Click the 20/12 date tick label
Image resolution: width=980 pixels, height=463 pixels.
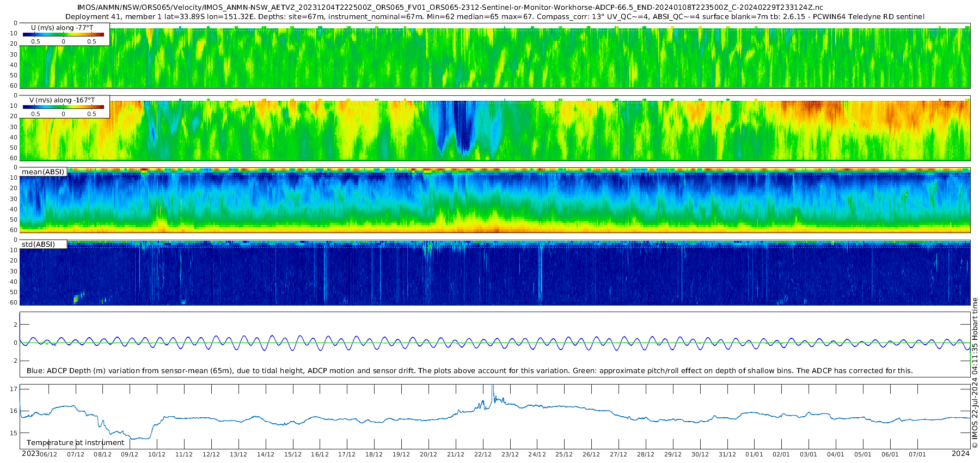coord(428,454)
